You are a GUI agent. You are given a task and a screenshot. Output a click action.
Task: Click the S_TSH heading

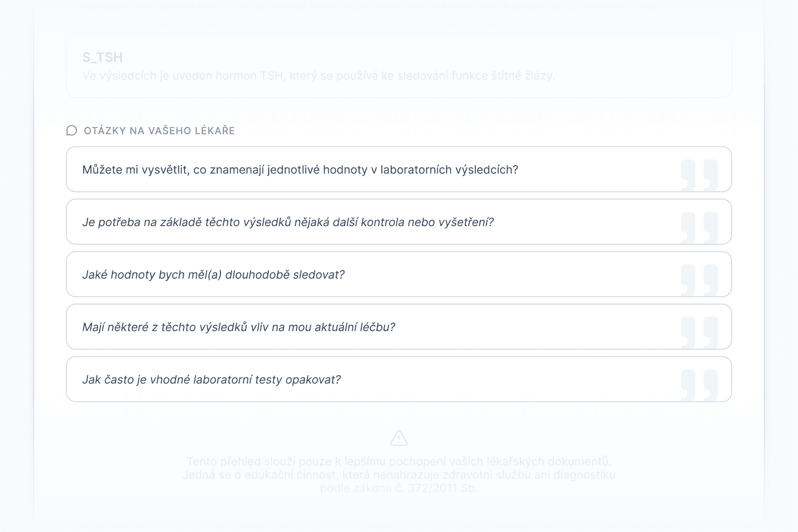tap(103, 57)
